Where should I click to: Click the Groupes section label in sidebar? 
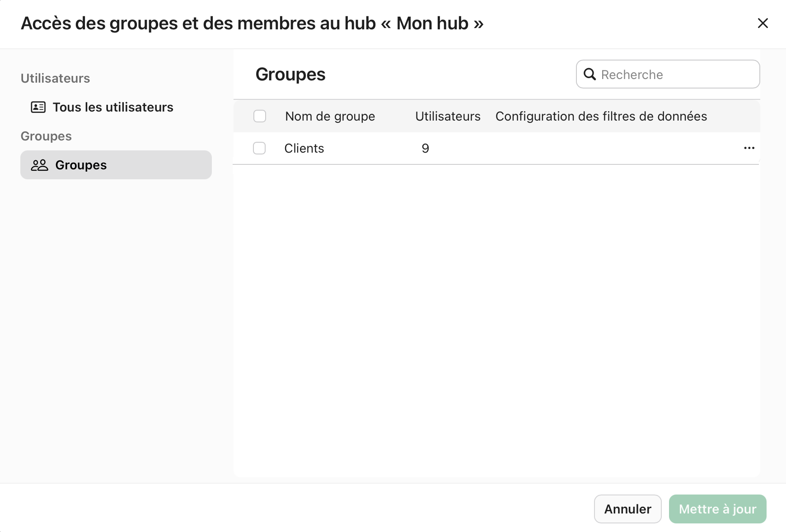tap(46, 135)
